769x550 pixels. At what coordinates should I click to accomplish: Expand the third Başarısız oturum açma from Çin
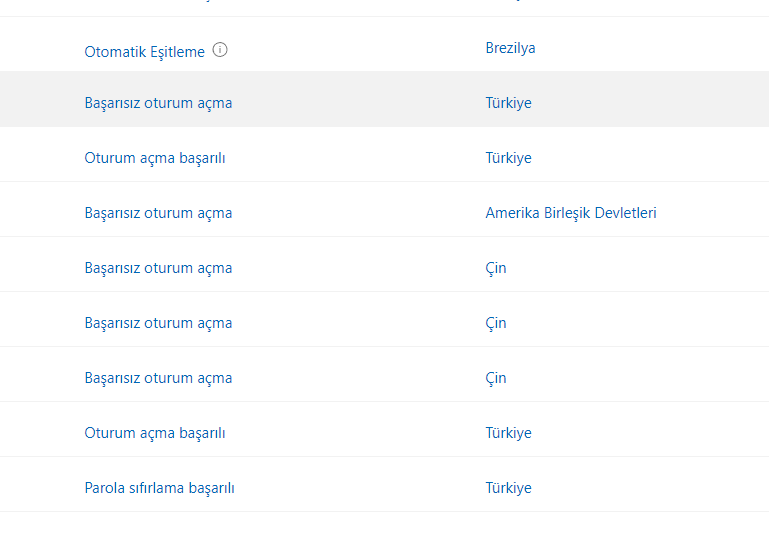[158, 378]
